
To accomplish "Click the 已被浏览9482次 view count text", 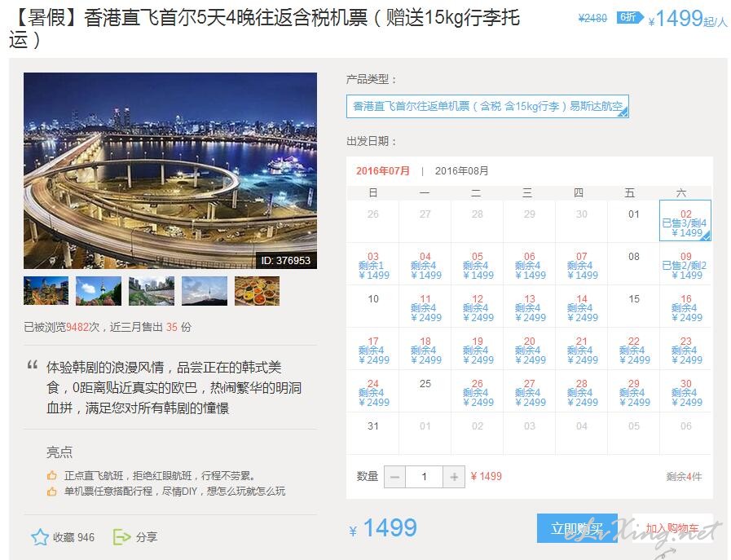I will point(62,328).
